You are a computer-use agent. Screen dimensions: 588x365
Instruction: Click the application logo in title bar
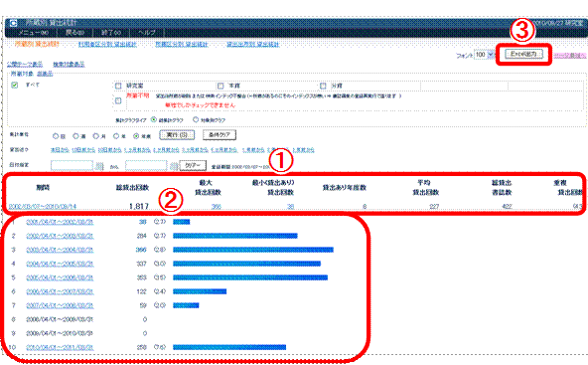click(13, 23)
